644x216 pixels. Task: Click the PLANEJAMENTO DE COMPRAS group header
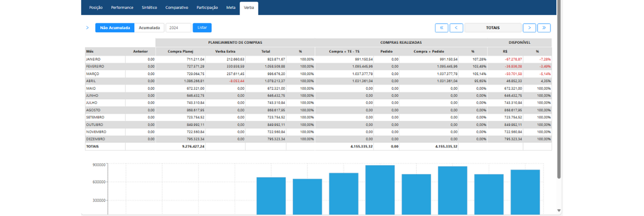pos(235,43)
